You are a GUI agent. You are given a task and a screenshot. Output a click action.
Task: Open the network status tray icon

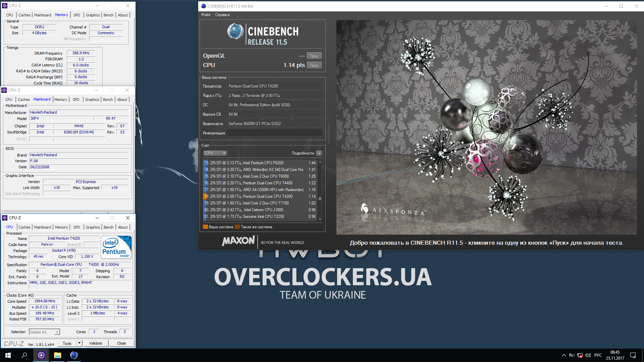pyautogui.click(x=580, y=355)
